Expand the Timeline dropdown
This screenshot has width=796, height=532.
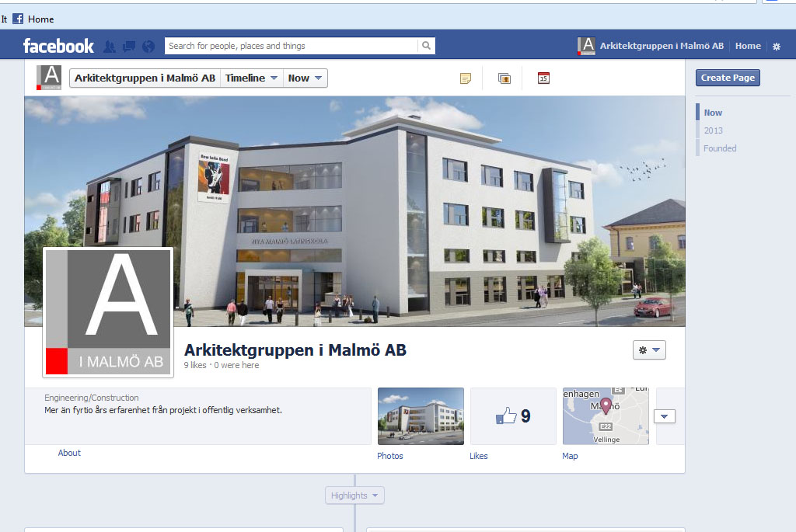[x=251, y=78]
